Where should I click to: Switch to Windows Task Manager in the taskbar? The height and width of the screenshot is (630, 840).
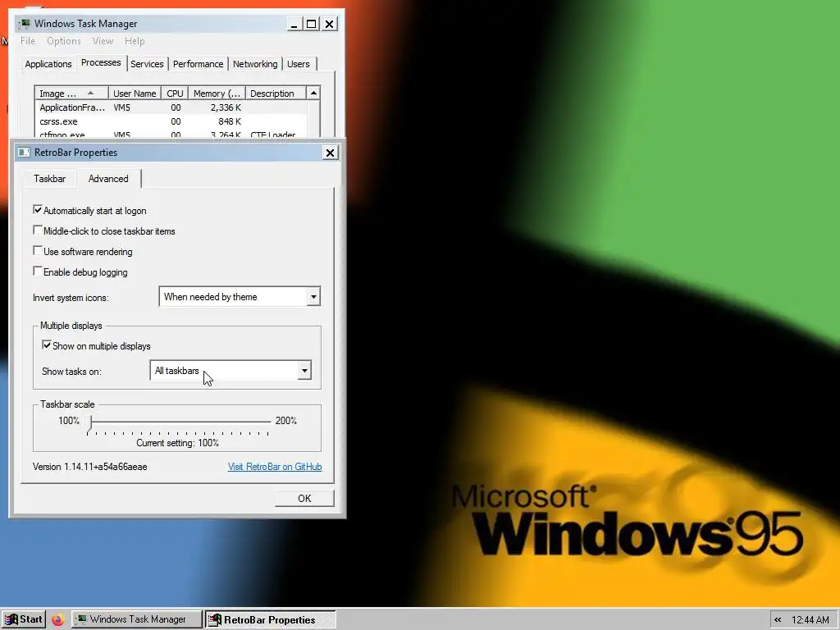137,619
